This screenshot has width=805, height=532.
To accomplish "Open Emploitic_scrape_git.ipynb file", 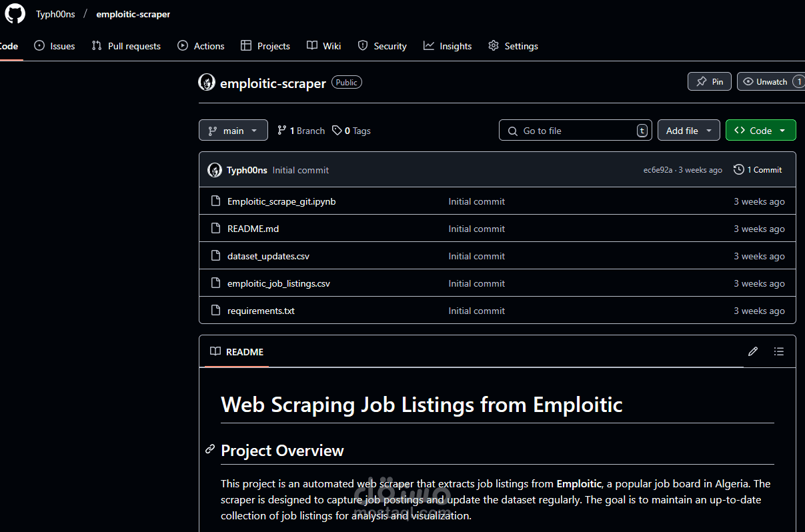I will tap(281, 201).
